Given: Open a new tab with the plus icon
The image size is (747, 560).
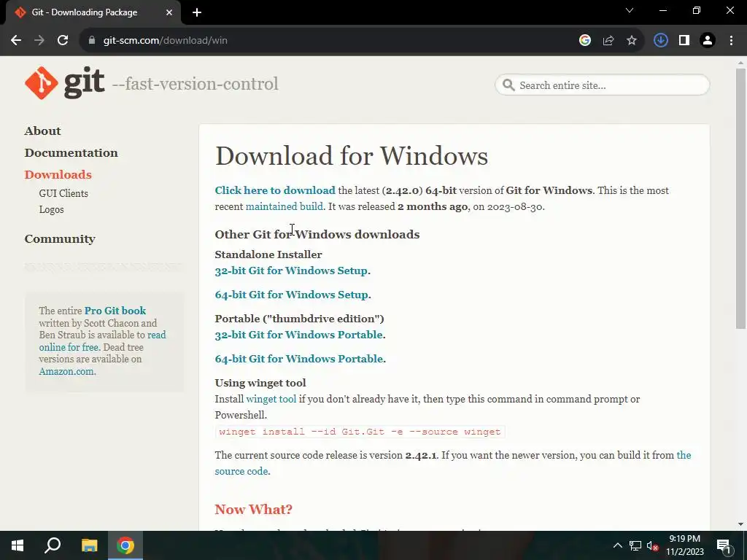Looking at the screenshot, I should (197, 12).
